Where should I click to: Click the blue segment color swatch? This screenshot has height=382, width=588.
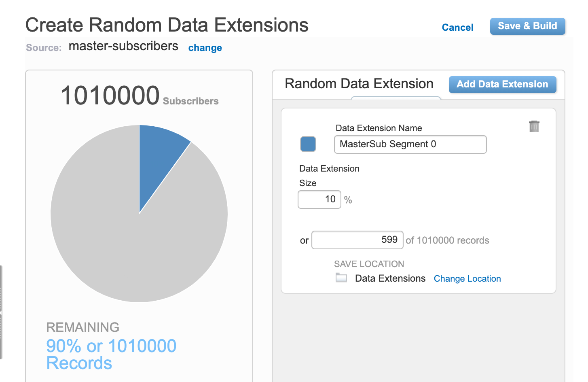point(308,144)
